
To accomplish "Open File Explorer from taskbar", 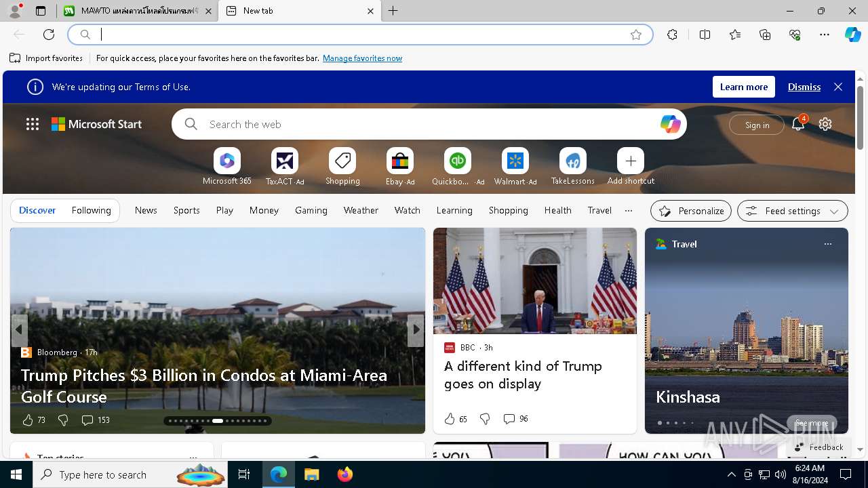I will [312, 474].
